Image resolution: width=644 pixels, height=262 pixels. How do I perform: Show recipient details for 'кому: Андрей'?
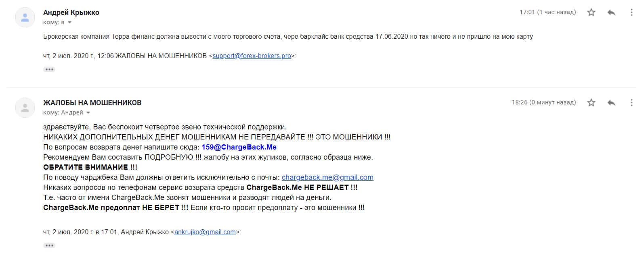pos(88,113)
